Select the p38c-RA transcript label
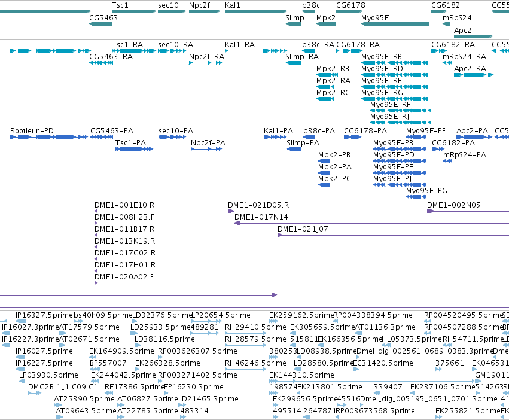Viewport: 509px width, 420px height. (318, 45)
